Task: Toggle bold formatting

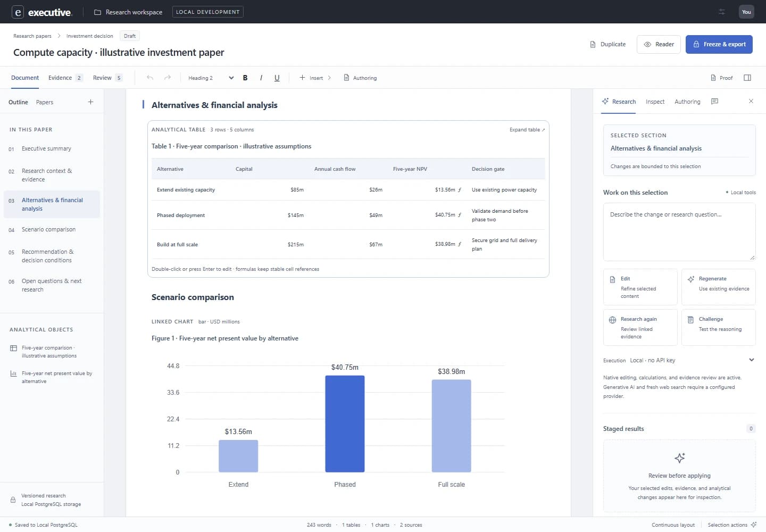Action: point(245,78)
